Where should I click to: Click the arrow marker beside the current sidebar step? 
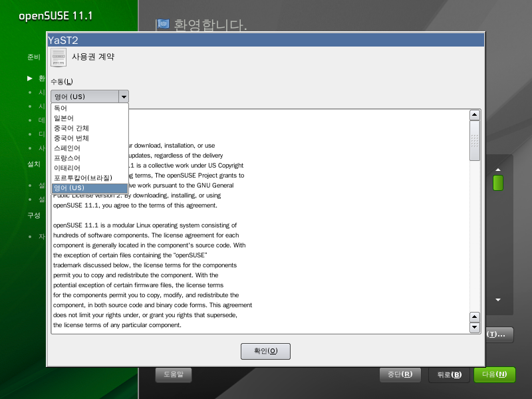point(30,78)
